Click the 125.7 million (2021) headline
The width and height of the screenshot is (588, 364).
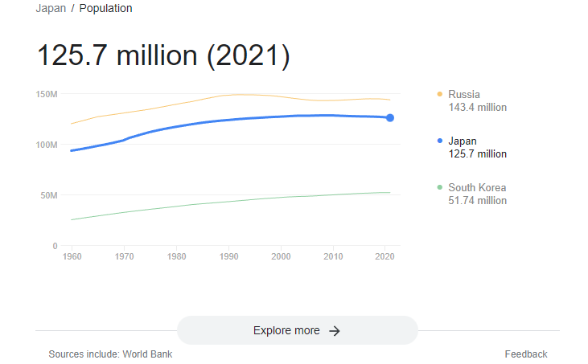[163, 55]
